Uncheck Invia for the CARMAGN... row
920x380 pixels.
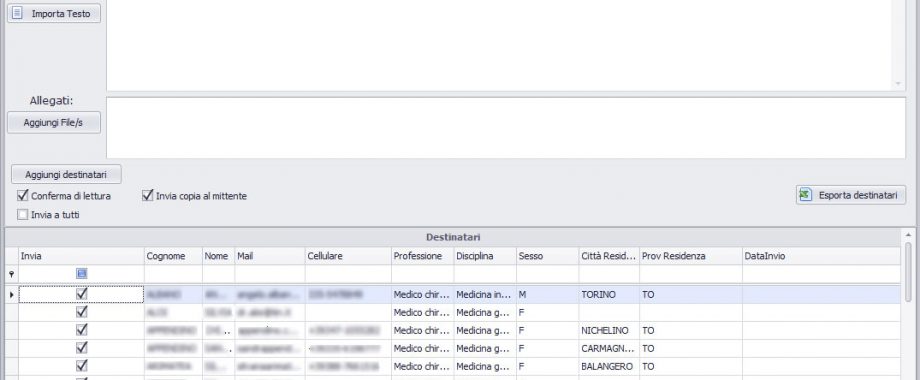click(82, 348)
